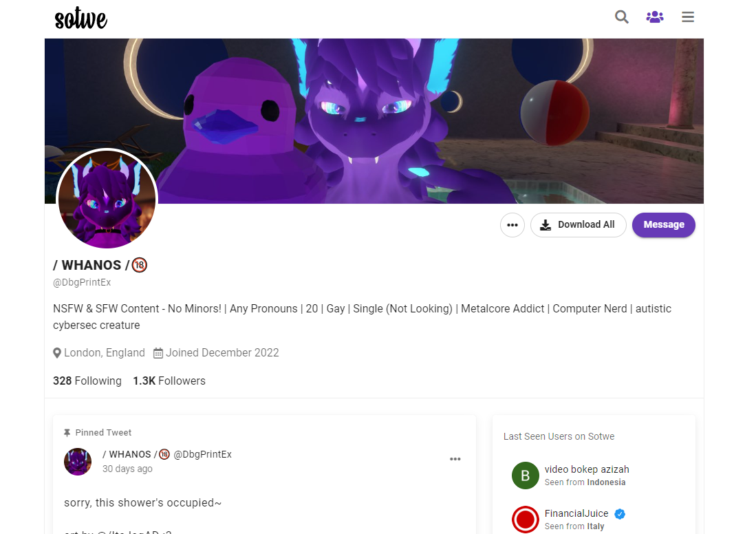Click the small avatar in pinned tweet
Image resolution: width=756 pixels, height=534 pixels.
point(78,462)
